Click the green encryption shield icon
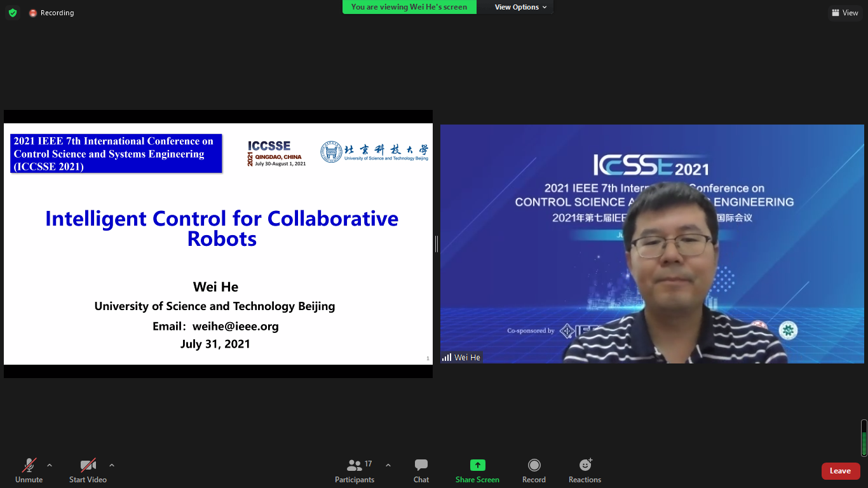This screenshot has width=868, height=488. (13, 13)
